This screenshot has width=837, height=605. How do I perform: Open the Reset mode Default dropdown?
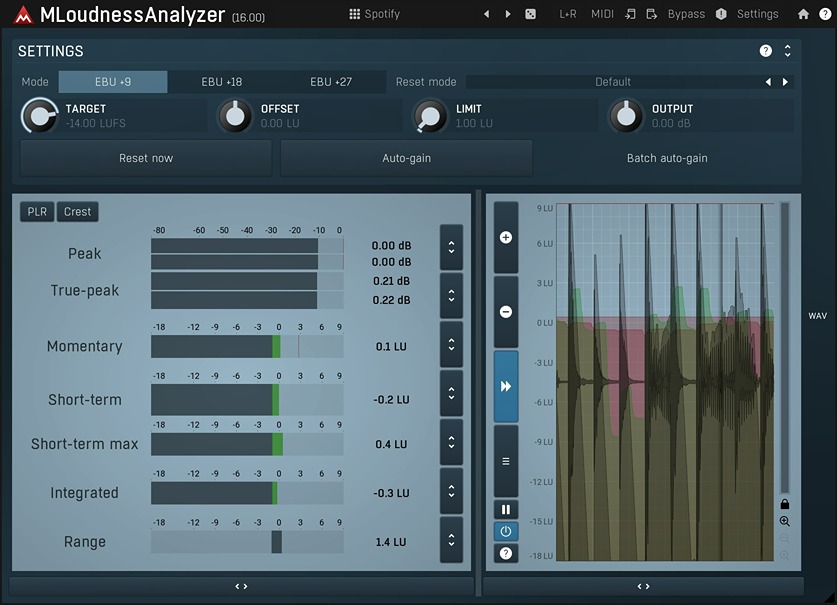613,81
